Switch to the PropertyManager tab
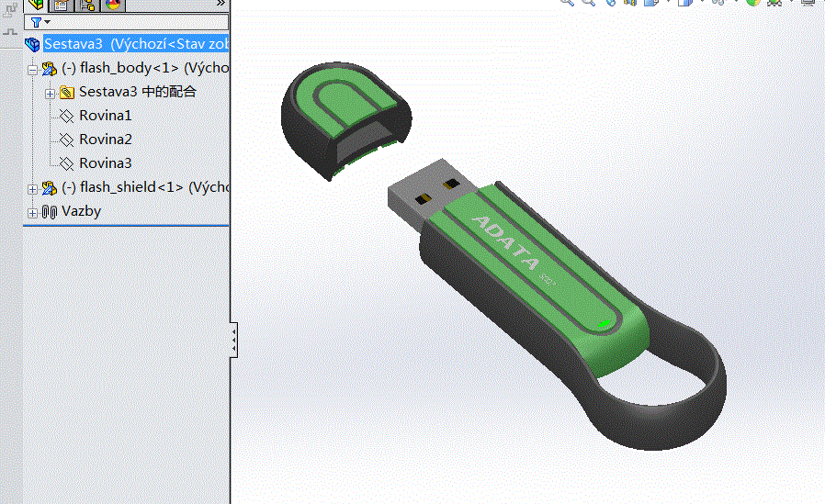825x504 pixels. pos(62,5)
